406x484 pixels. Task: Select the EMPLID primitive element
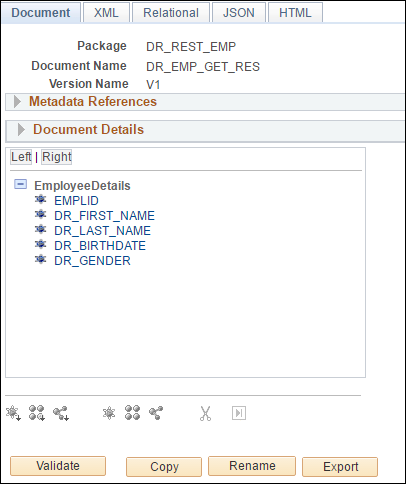76,201
